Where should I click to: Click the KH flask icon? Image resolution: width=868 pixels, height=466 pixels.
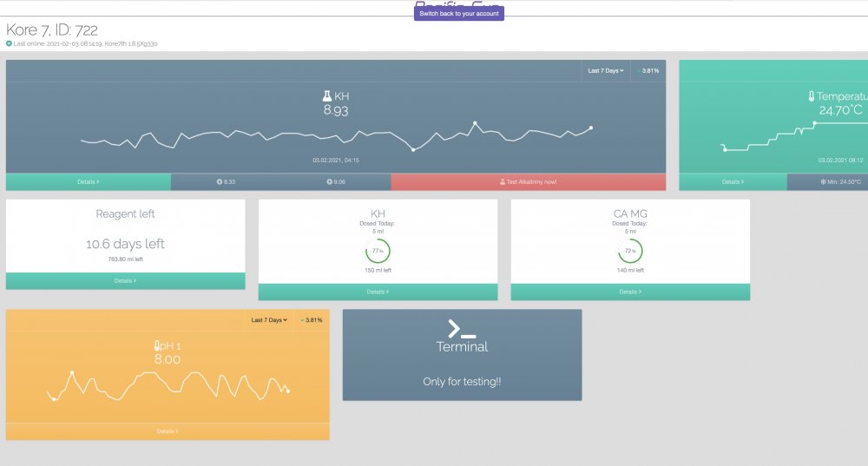pos(327,97)
